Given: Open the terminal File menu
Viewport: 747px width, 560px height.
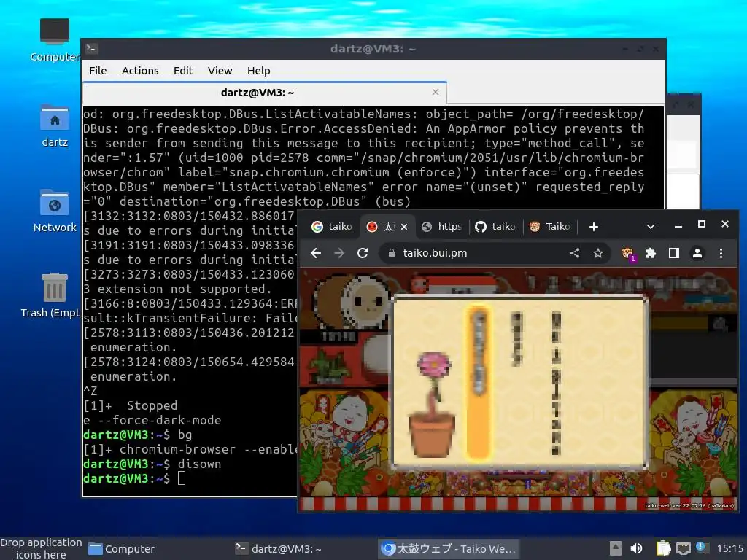Looking at the screenshot, I should click(98, 71).
